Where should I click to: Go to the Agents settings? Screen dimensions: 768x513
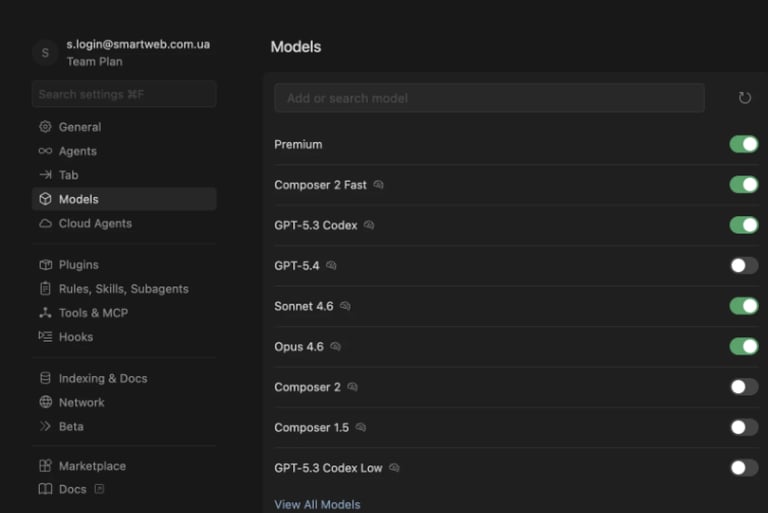coord(124,151)
